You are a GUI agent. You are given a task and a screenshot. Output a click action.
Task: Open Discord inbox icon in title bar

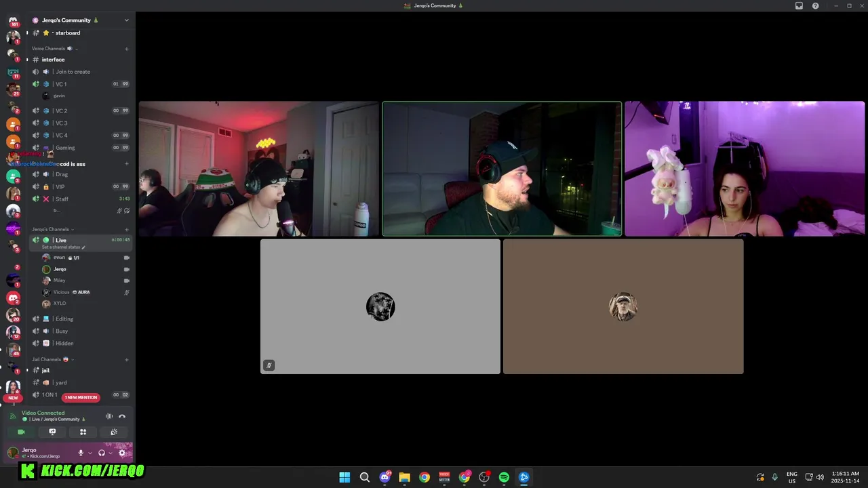click(799, 5)
